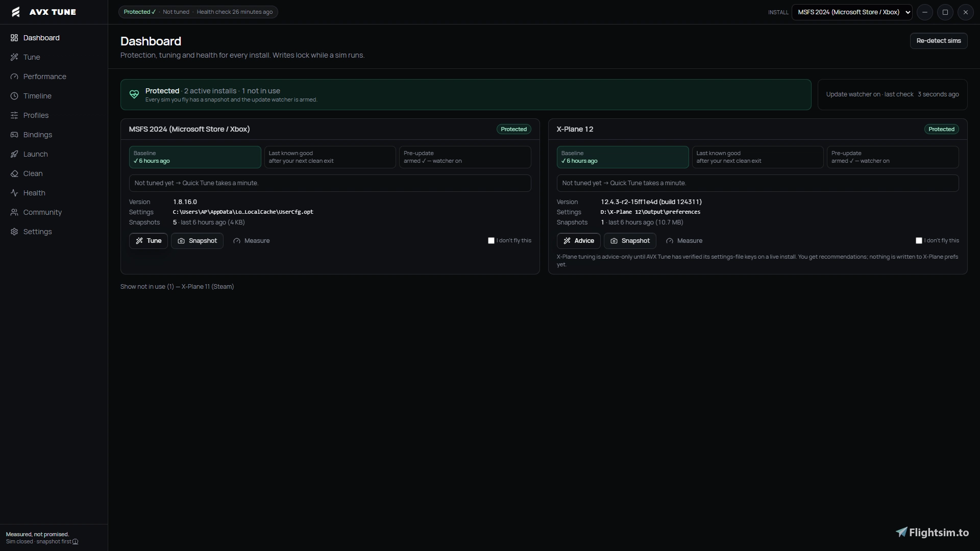Click the Health pulse icon in sidebar

(14, 193)
